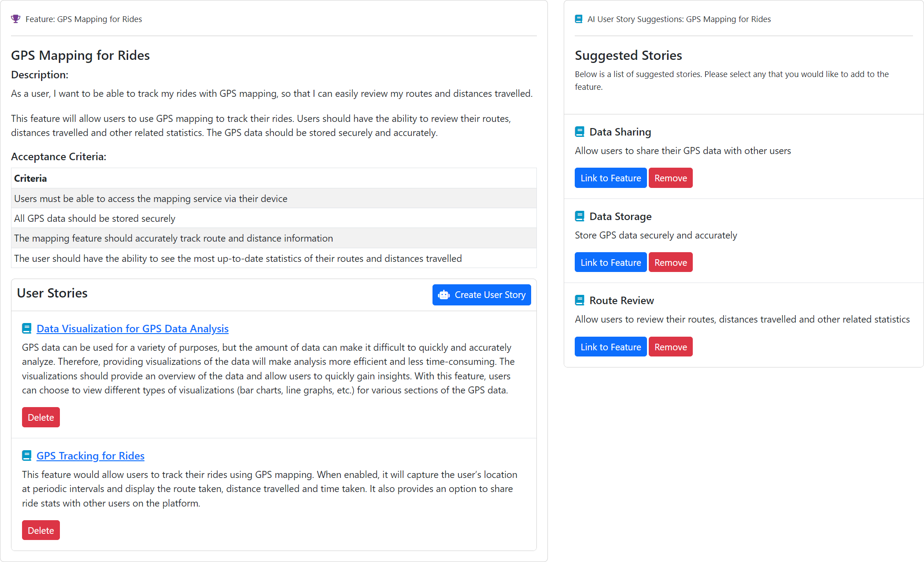Link the Route Review story to feature
This screenshot has width=924, height=562.
[610, 346]
